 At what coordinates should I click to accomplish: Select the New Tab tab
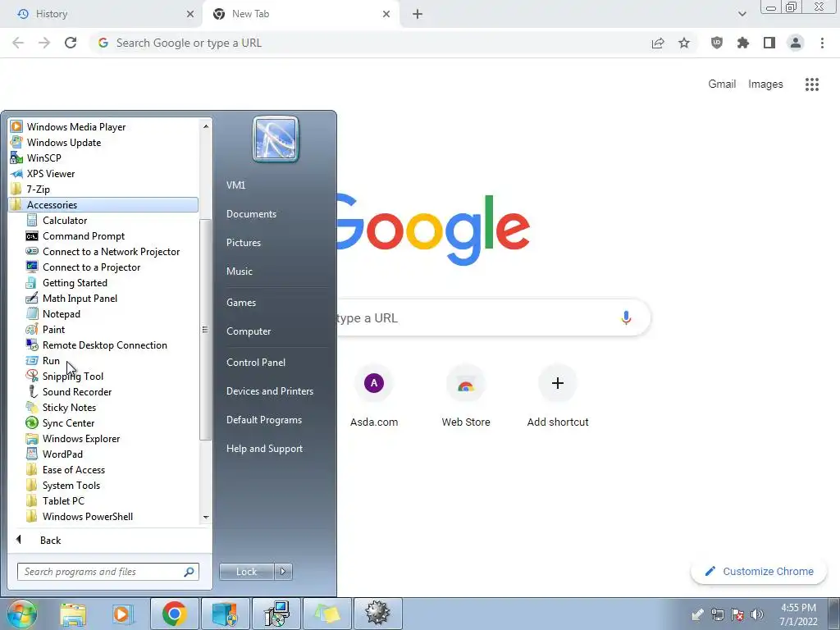click(x=300, y=14)
